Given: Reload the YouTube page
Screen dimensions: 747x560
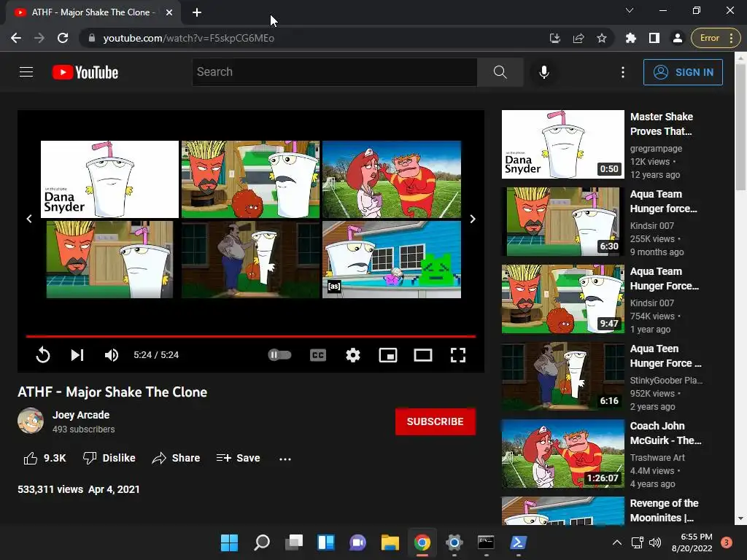Looking at the screenshot, I should tap(63, 38).
